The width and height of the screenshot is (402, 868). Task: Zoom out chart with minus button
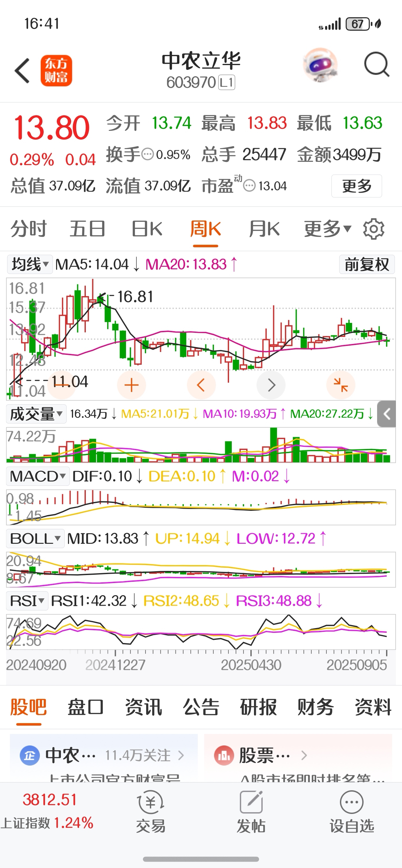pyautogui.click(x=62, y=385)
